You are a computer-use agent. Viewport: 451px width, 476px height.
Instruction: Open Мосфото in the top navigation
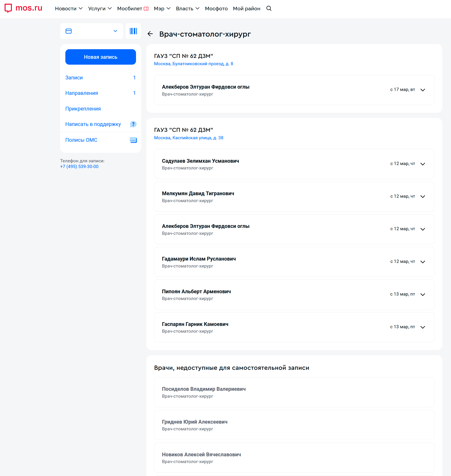click(216, 9)
